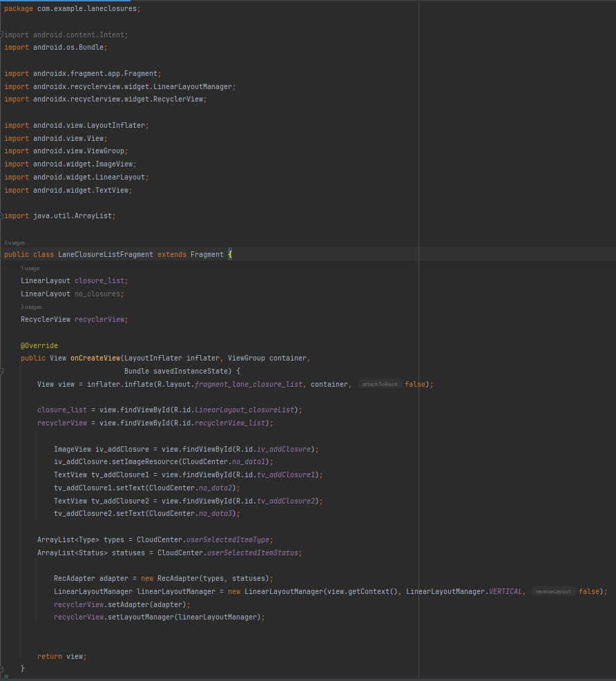The image size is (616, 681).
Task: Click the attachToRoot parameter name hint
Action: 379,384
